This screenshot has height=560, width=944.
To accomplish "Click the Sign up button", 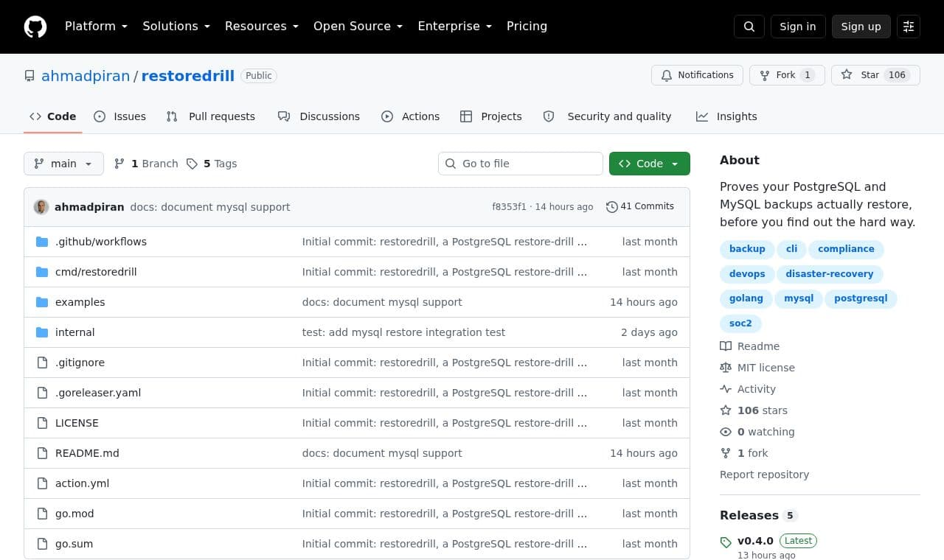I will (861, 27).
